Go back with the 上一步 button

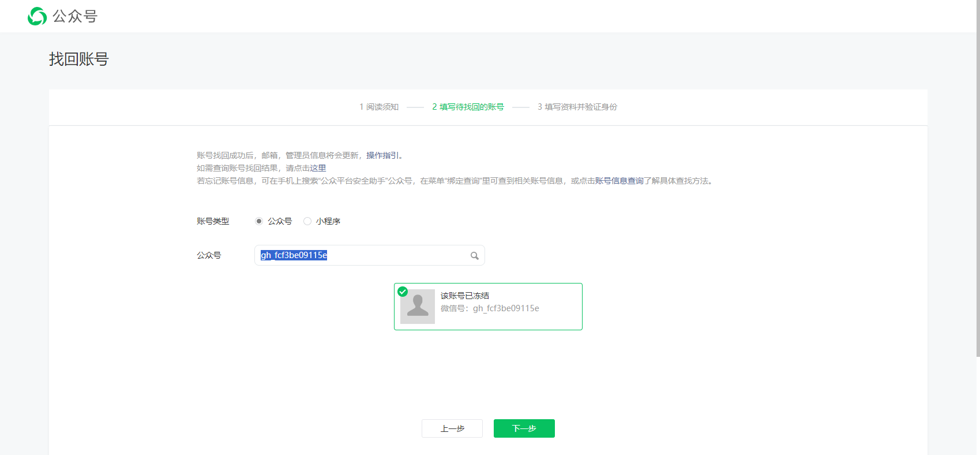(x=452, y=428)
